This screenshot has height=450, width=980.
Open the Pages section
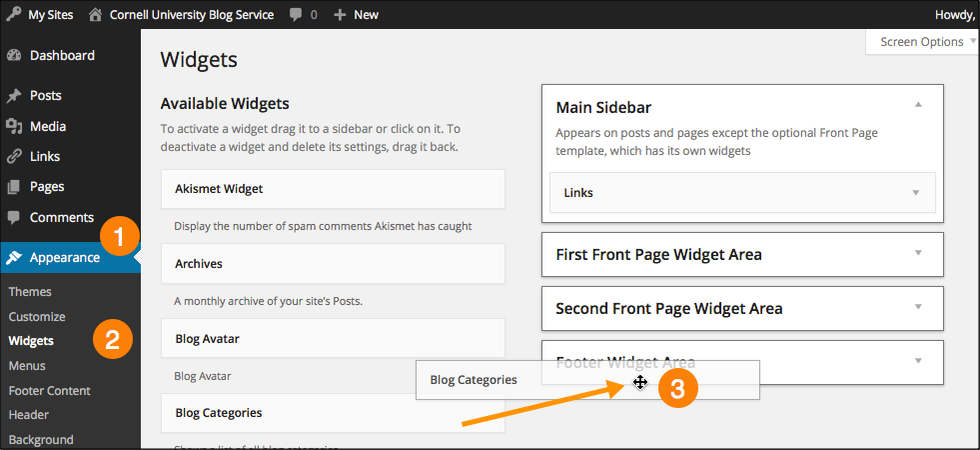click(47, 187)
